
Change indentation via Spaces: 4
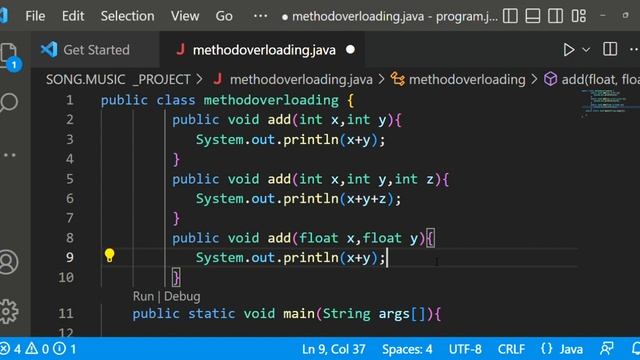tap(407, 349)
